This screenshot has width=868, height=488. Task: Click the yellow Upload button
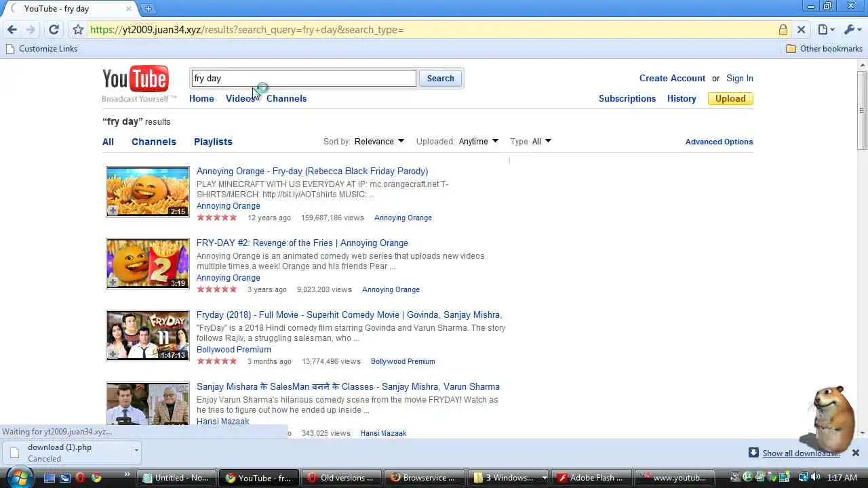pos(730,98)
